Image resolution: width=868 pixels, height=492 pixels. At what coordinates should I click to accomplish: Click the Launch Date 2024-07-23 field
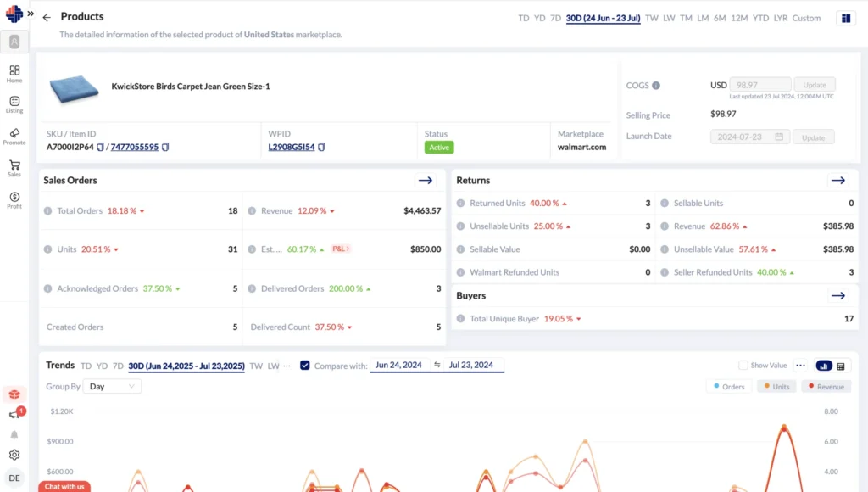(749, 137)
